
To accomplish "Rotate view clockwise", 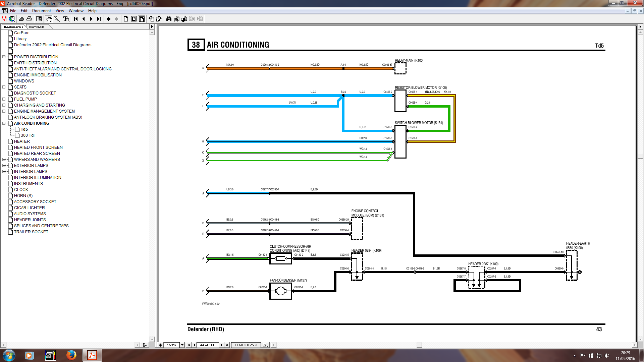I will [x=159, y=19].
